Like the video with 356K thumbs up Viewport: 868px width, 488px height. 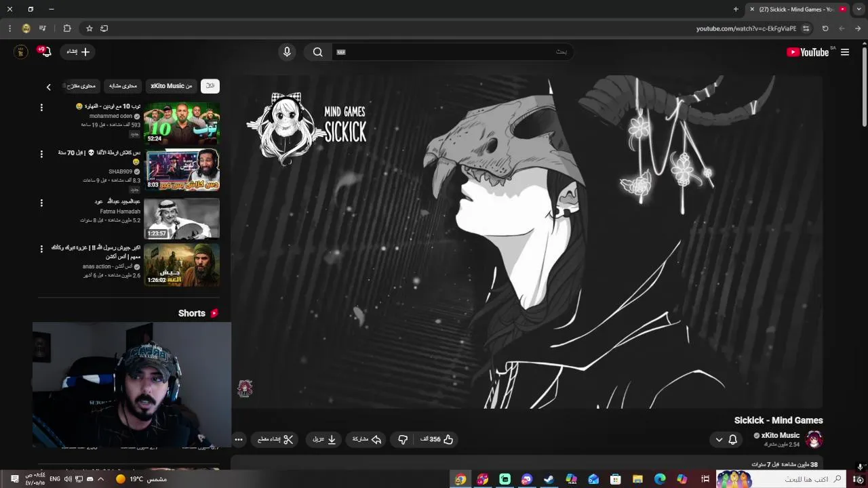click(x=436, y=439)
